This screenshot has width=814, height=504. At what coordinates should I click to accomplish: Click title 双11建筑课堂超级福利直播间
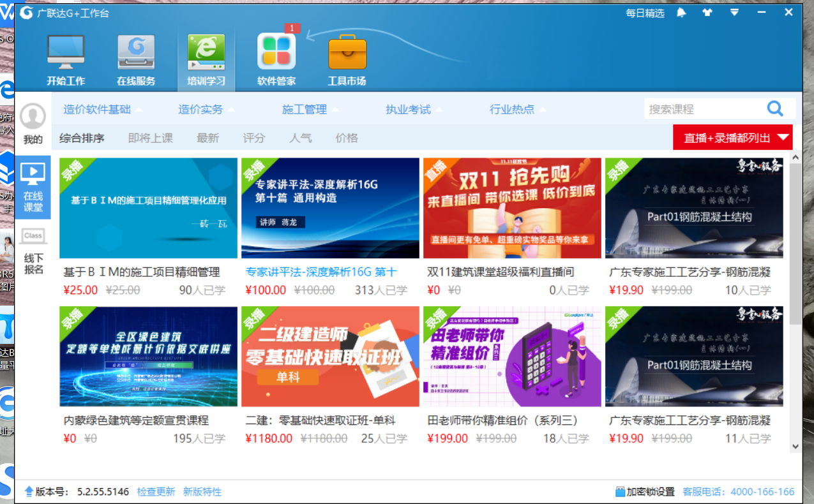point(501,272)
